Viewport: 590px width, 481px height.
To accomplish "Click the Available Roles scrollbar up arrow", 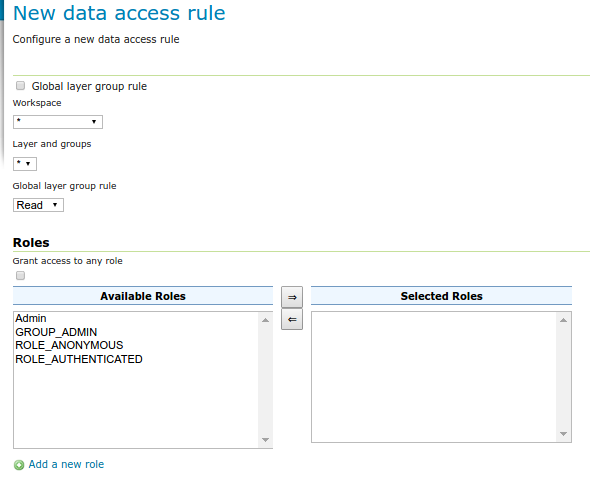I will click(265, 320).
